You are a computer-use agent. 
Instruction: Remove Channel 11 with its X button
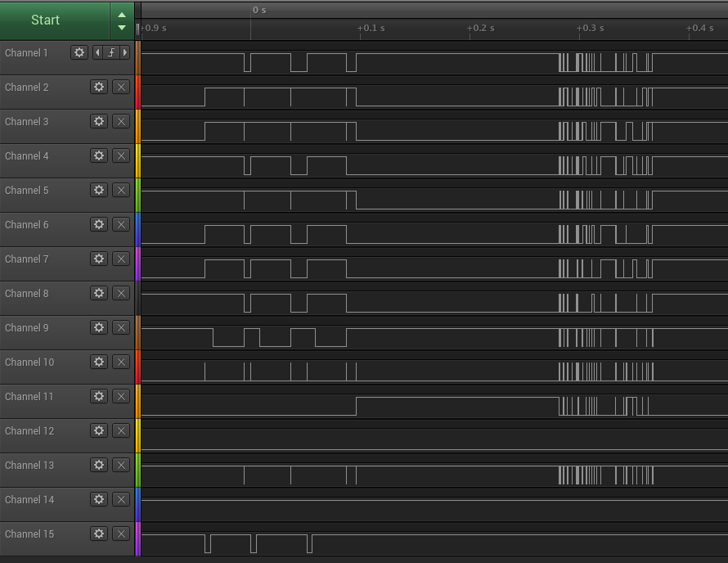click(121, 396)
